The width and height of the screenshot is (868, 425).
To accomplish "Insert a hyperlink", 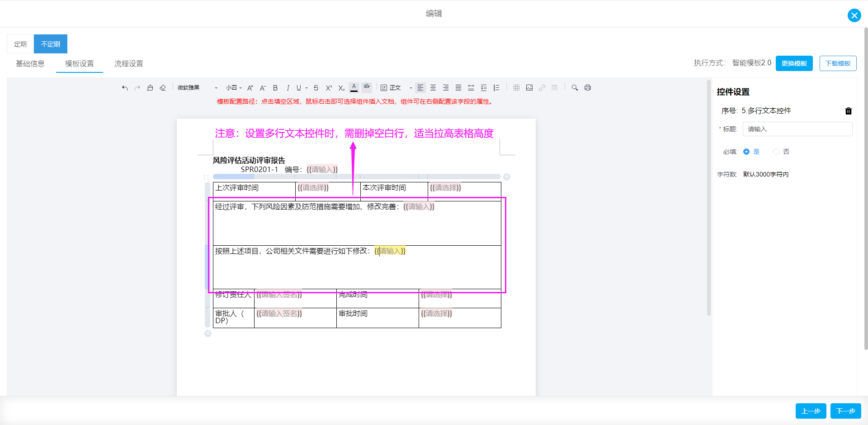I will 542,88.
